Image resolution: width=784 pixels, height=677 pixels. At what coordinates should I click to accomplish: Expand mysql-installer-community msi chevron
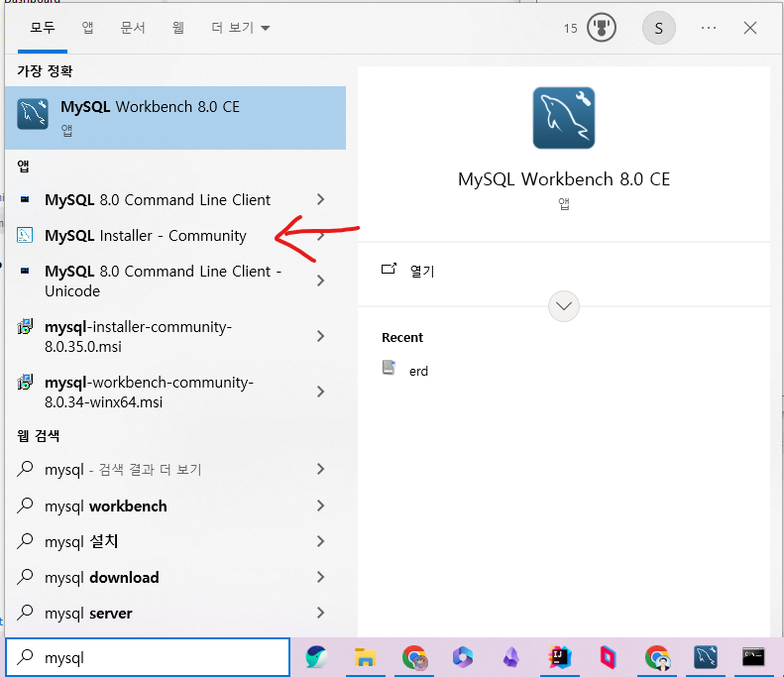point(320,336)
